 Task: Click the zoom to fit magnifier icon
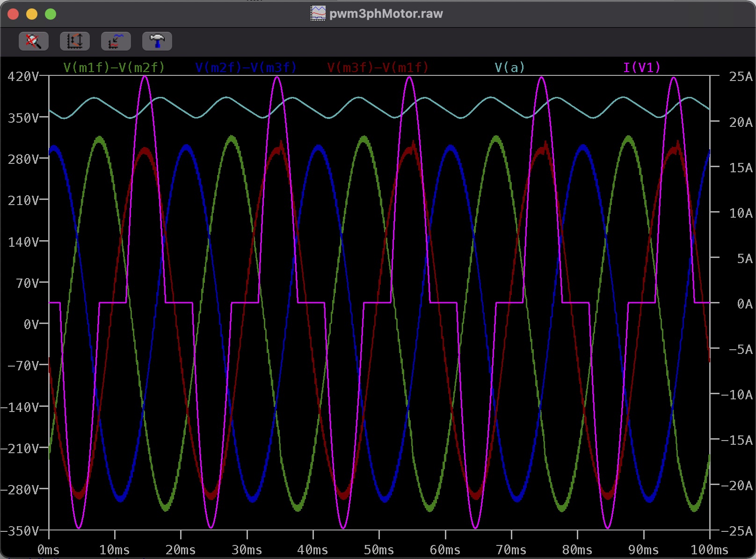tap(33, 41)
